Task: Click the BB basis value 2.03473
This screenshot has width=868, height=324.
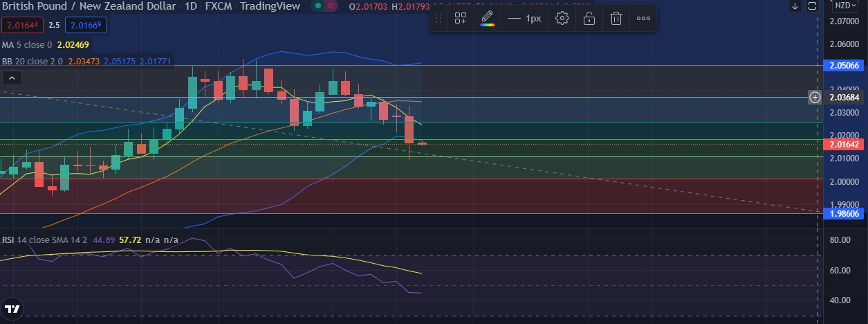Action: click(83, 62)
